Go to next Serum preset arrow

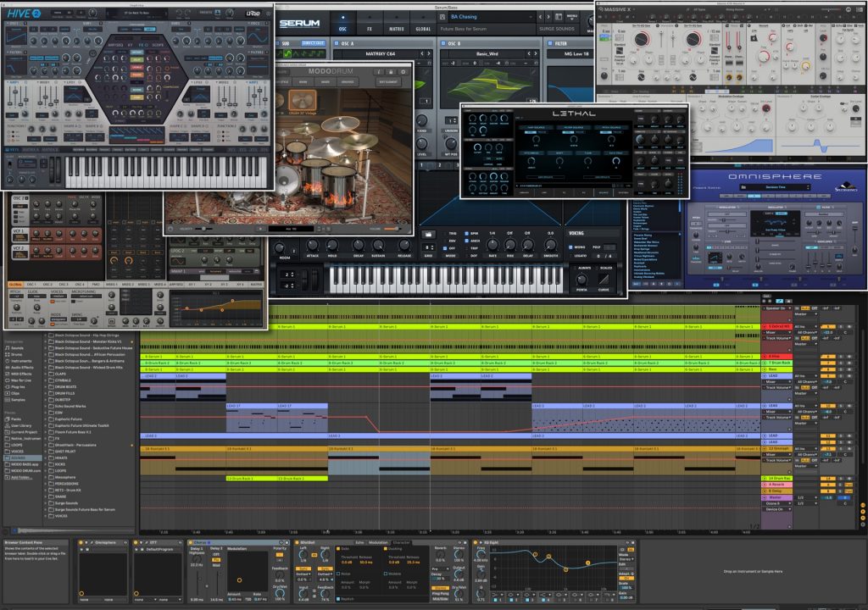click(548, 17)
